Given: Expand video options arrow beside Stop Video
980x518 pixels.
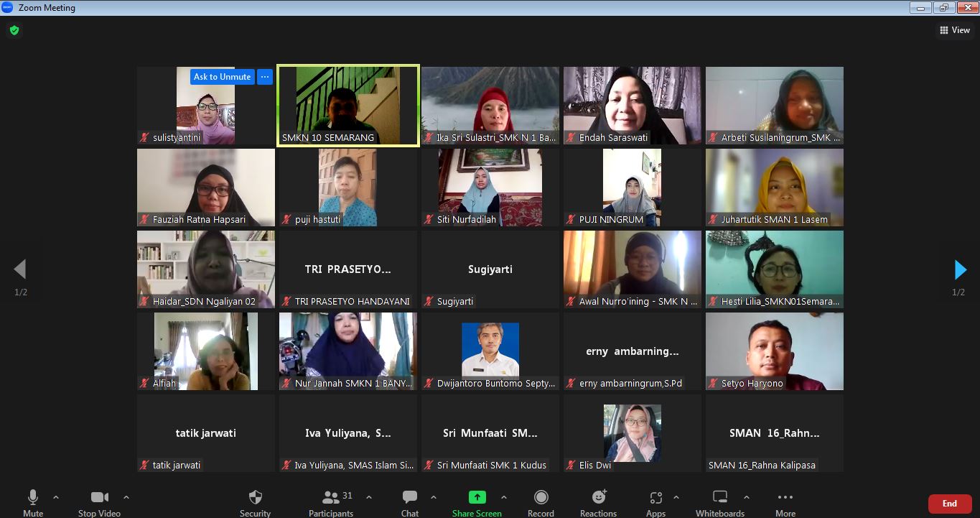Looking at the screenshot, I should tap(126, 497).
